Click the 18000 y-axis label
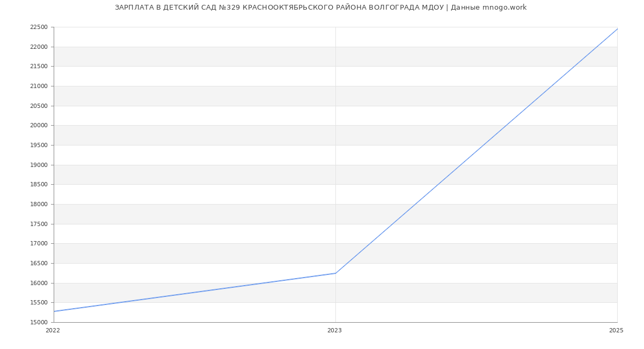The height and width of the screenshot is (349, 644). (x=39, y=205)
